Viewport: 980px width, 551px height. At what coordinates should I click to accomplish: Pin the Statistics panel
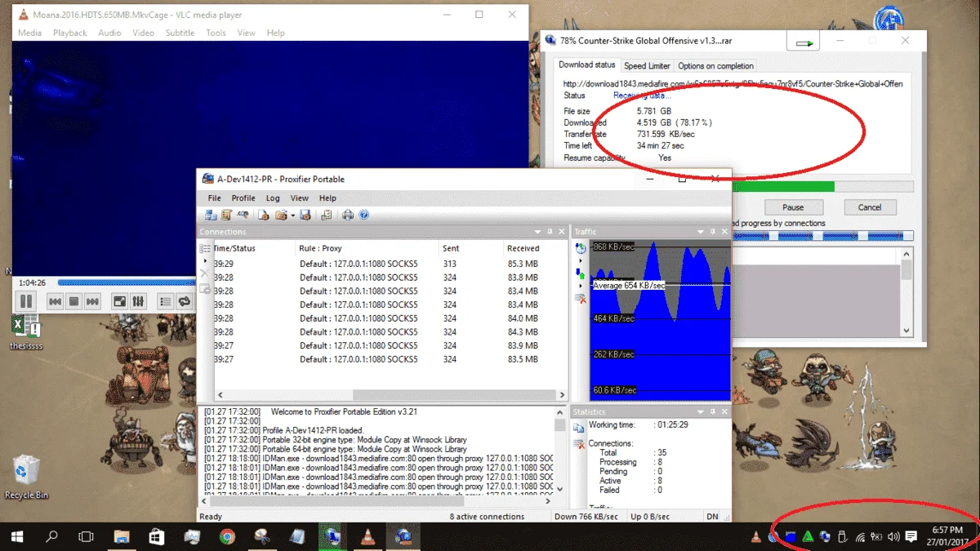(x=713, y=412)
